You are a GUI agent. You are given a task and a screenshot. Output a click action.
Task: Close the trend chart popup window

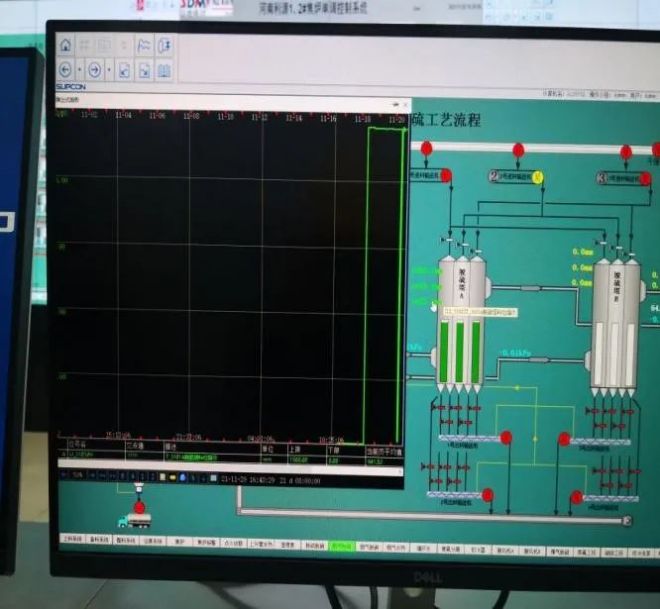[405, 102]
